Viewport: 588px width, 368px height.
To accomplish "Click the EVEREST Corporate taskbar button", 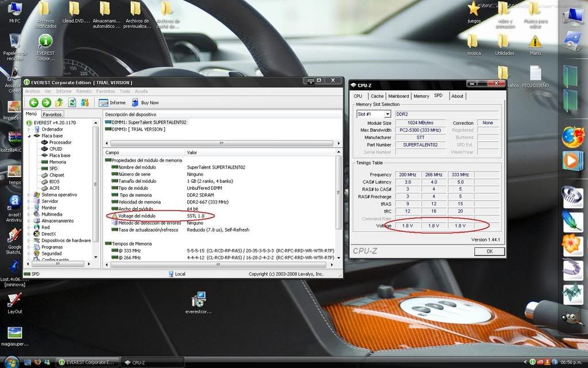I will pyautogui.click(x=87, y=362).
